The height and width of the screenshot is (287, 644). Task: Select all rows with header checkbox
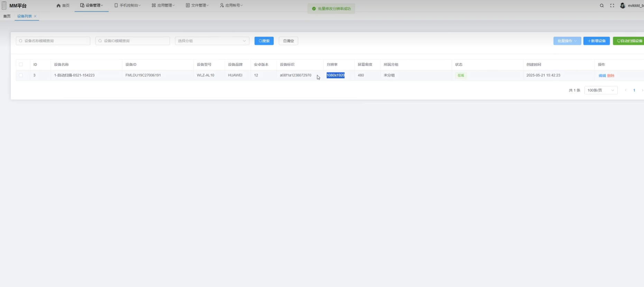21,65
